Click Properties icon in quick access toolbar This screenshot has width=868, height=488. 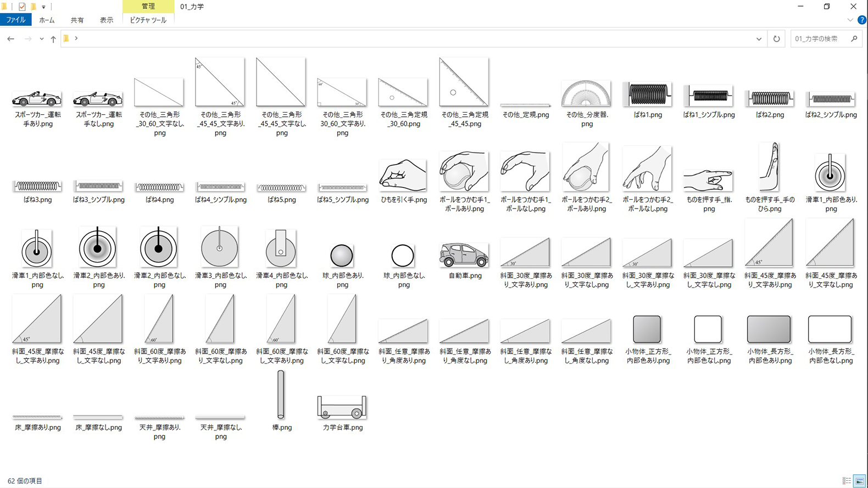(x=22, y=7)
